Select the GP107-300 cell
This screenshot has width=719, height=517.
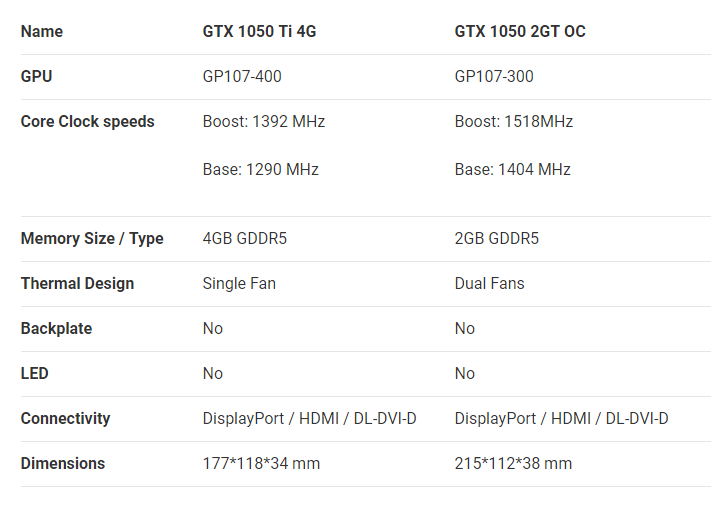(493, 76)
